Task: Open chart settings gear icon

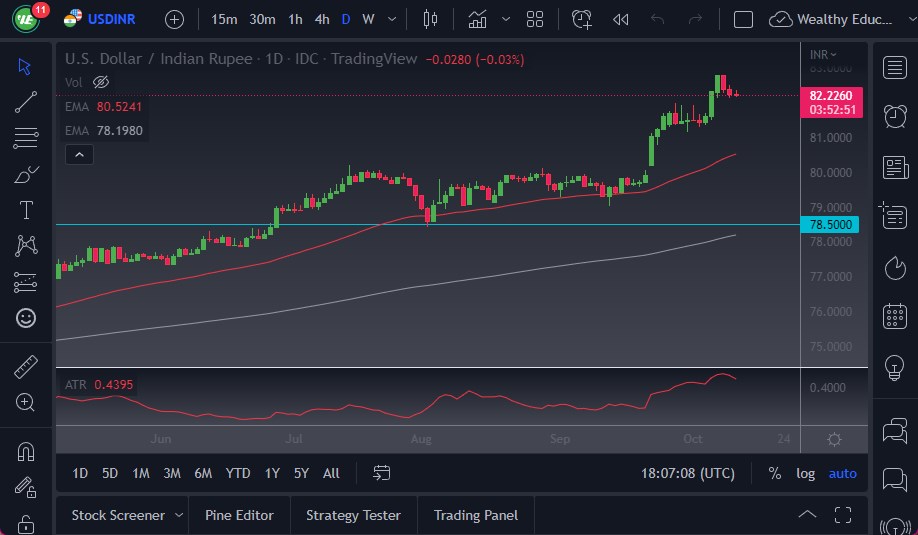Action: point(834,439)
